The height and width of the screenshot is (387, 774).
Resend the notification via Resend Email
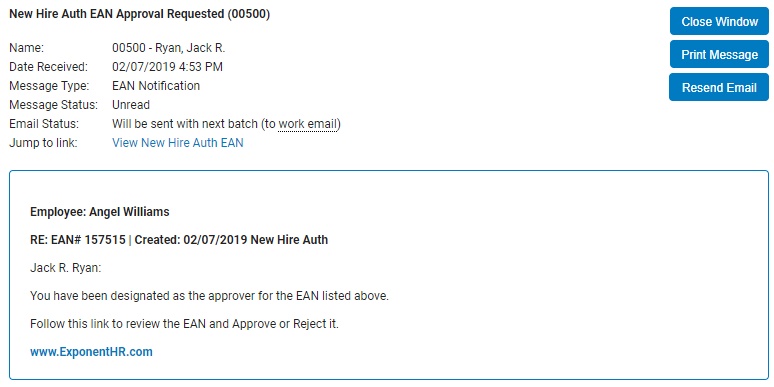[719, 87]
